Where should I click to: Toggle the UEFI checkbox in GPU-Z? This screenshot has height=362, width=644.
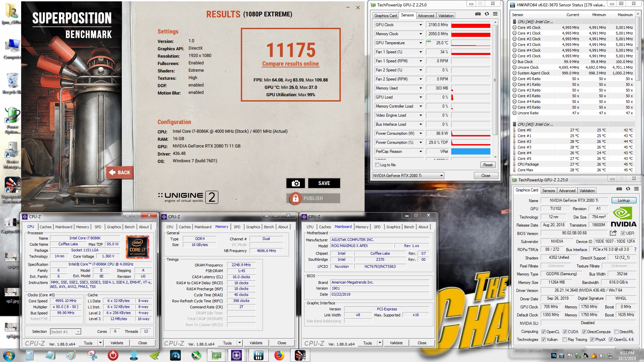coord(623,233)
